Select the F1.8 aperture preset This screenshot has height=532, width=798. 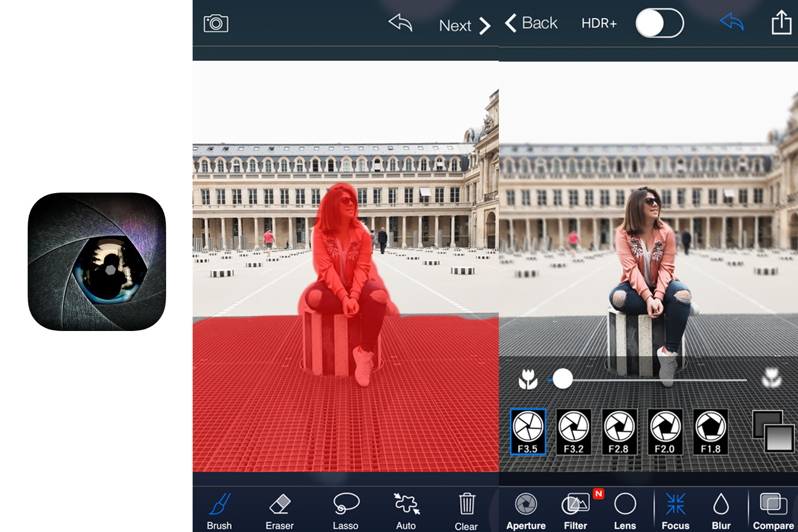pos(711,431)
